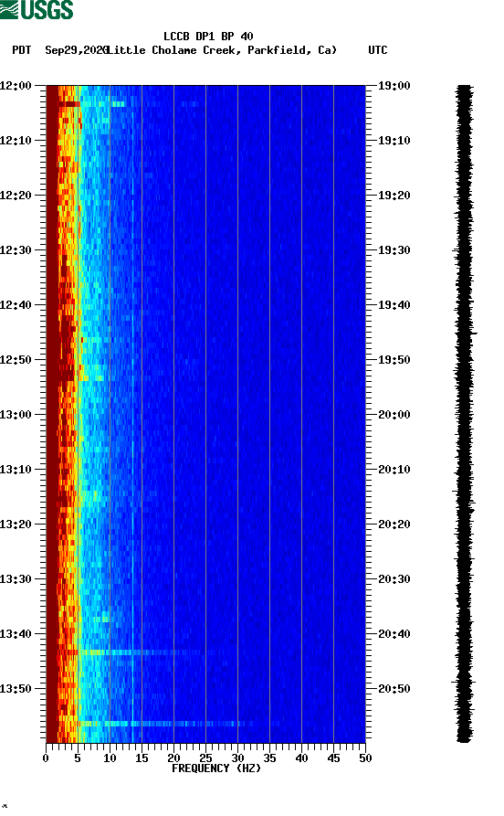Click the "5" frequency axis label
Viewport: 504px width, 816px height.
(x=78, y=758)
